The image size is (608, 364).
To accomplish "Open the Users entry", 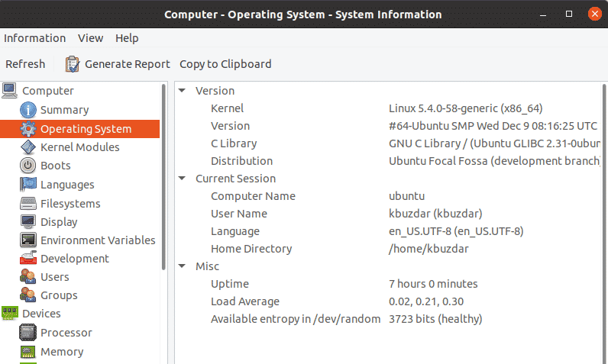I will (x=55, y=277).
